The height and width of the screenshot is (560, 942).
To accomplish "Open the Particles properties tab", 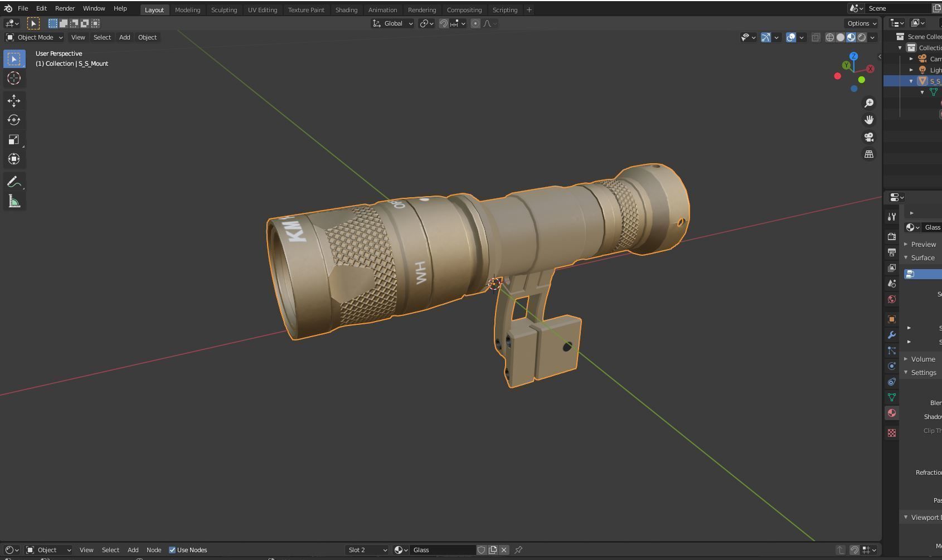I will click(x=892, y=350).
